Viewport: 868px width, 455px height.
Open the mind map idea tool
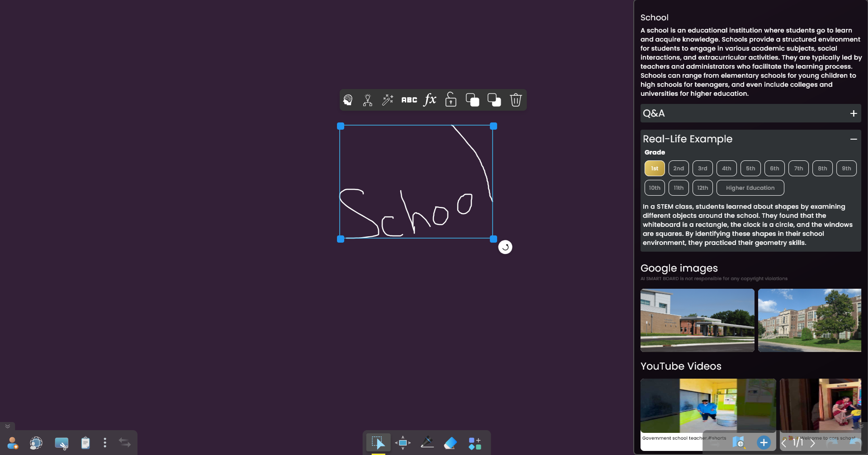368,100
